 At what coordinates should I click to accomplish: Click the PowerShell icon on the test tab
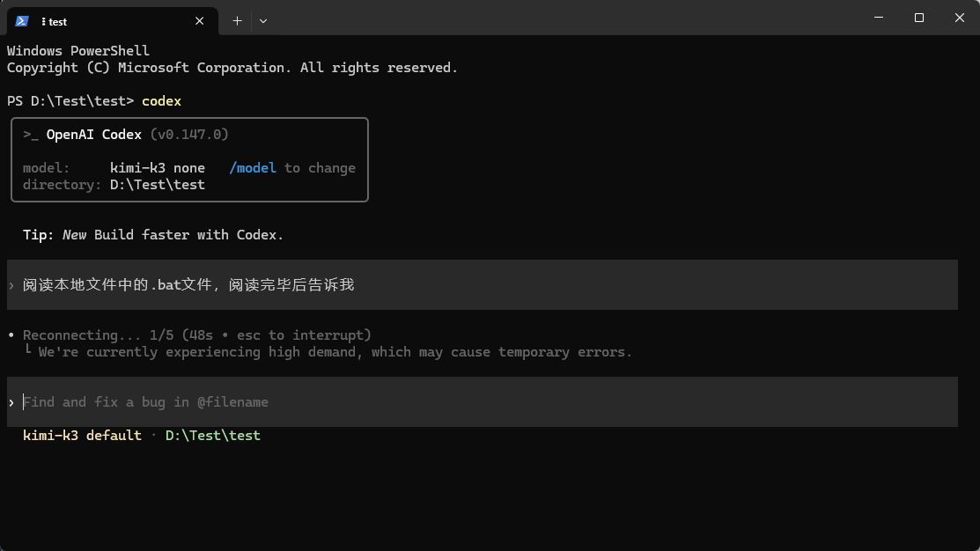[x=22, y=21]
